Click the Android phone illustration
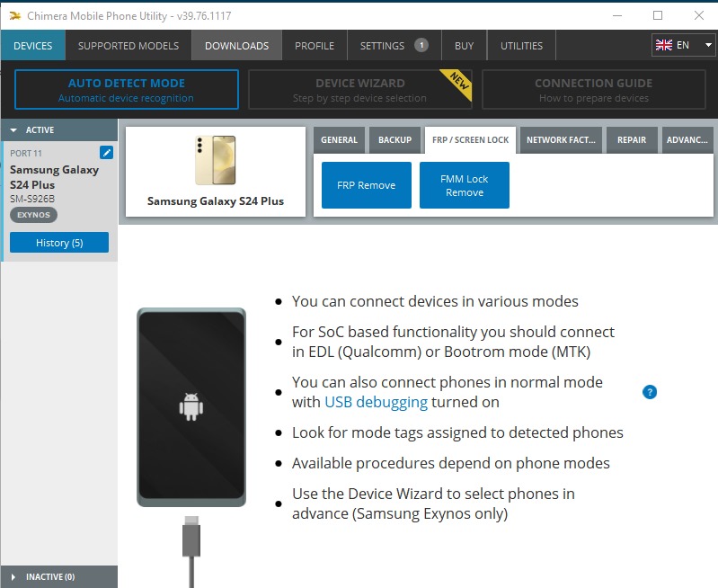718x588 pixels. pos(191,407)
